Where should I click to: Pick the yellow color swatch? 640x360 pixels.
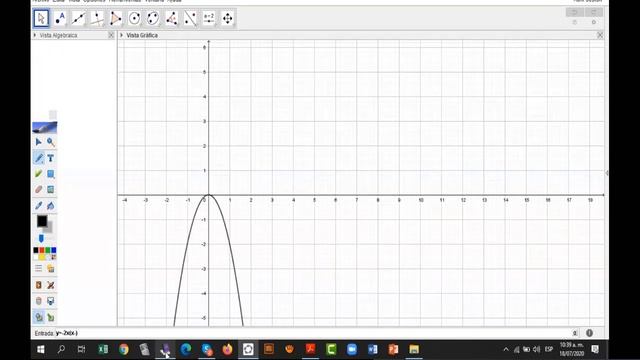(42, 257)
